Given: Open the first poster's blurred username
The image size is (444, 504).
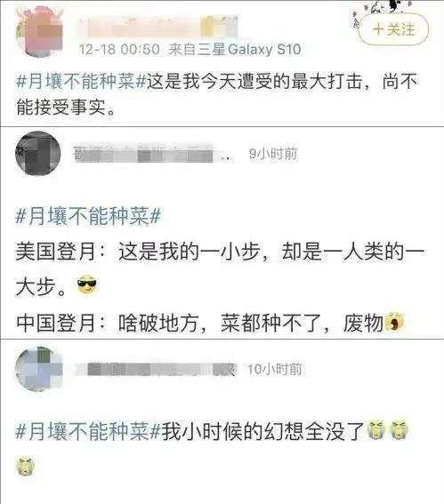Looking at the screenshot, I should 158,26.
